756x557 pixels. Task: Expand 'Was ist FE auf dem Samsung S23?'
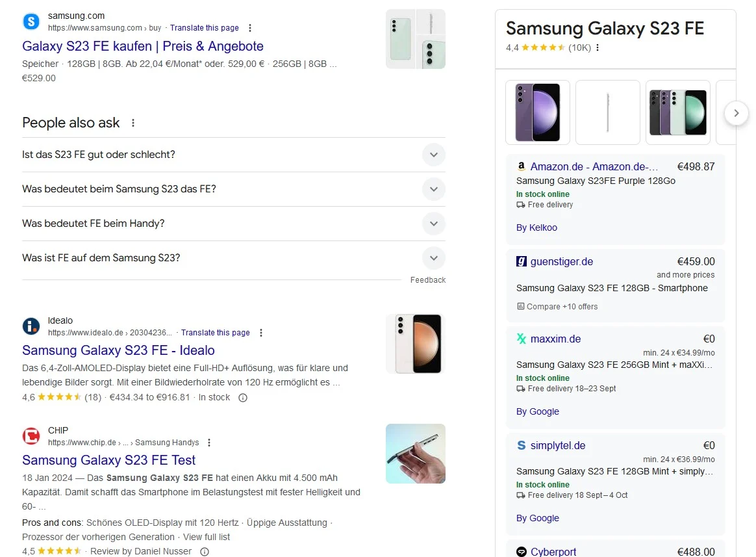(234, 258)
